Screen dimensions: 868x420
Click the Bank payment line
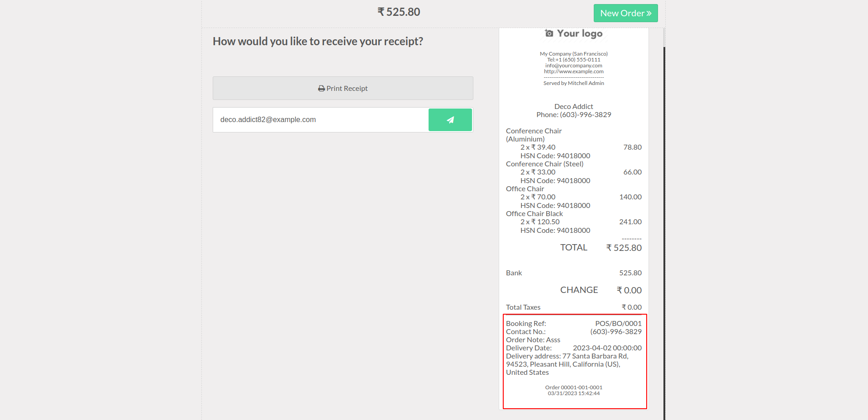pos(514,273)
